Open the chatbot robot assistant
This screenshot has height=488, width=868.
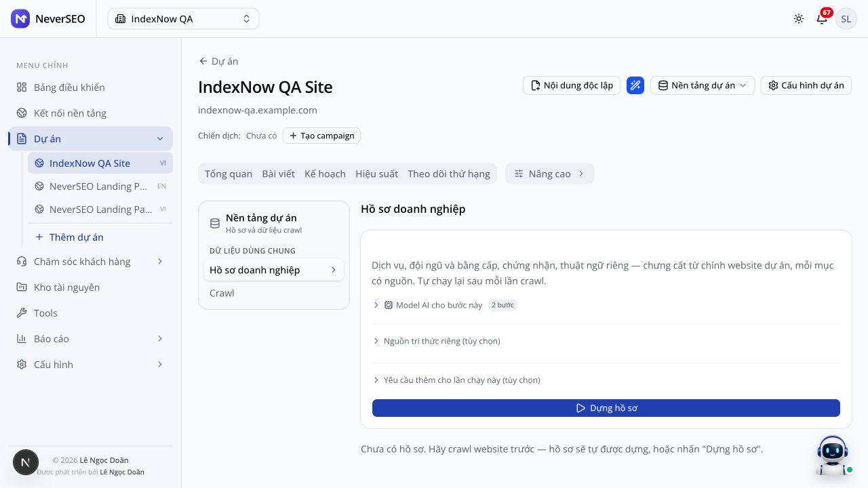click(x=833, y=455)
